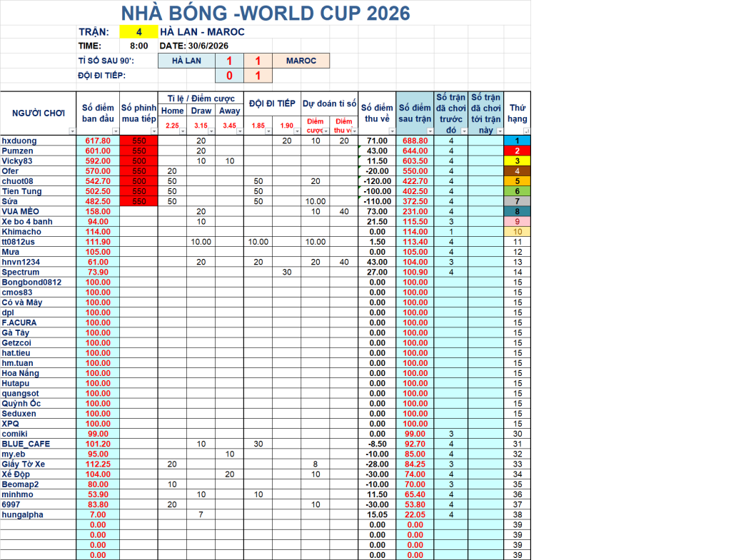Click the green rank 6 cell
Screen dimensions: 731x560
coord(517,191)
